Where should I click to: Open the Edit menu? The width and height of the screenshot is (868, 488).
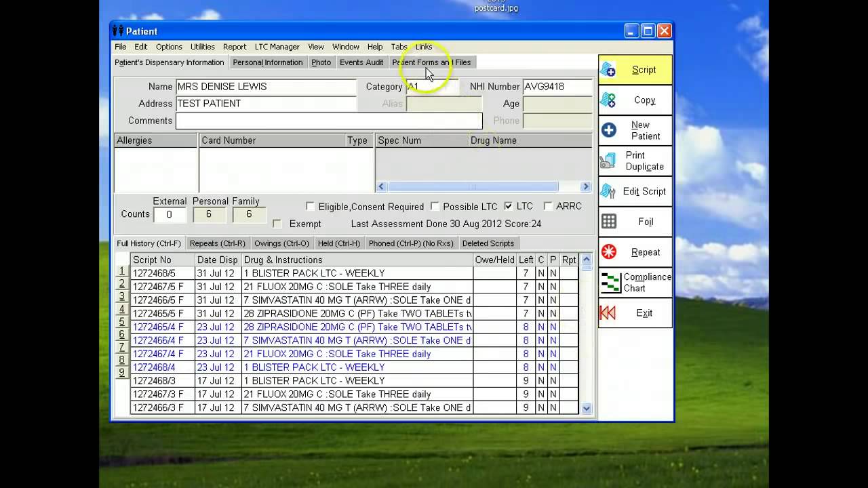[x=140, y=47]
